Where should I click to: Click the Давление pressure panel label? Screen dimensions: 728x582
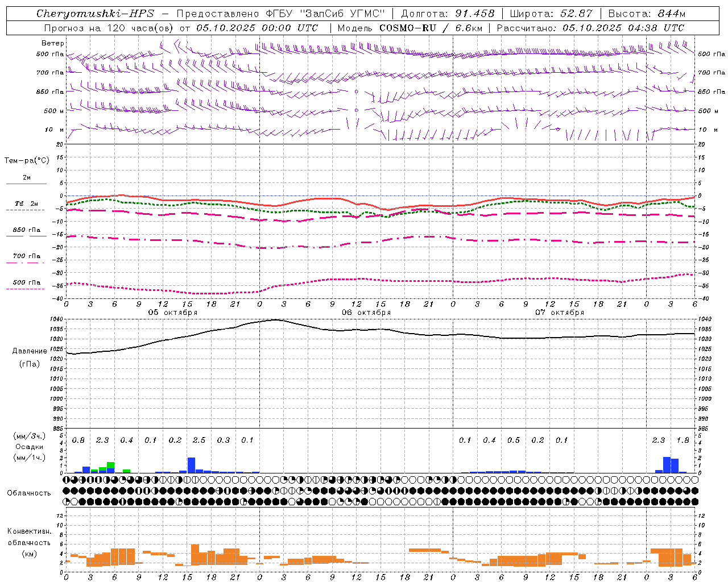30,351
